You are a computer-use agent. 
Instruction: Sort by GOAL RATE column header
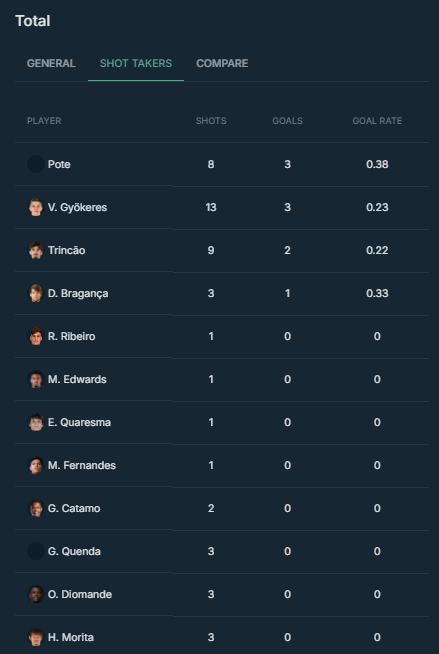[377, 121]
